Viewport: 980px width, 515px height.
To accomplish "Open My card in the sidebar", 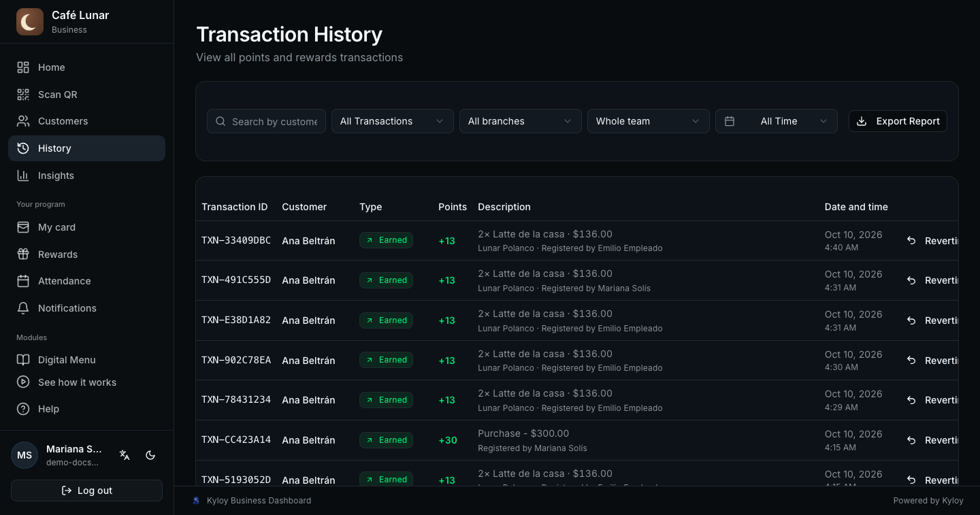I will [86, 227].
